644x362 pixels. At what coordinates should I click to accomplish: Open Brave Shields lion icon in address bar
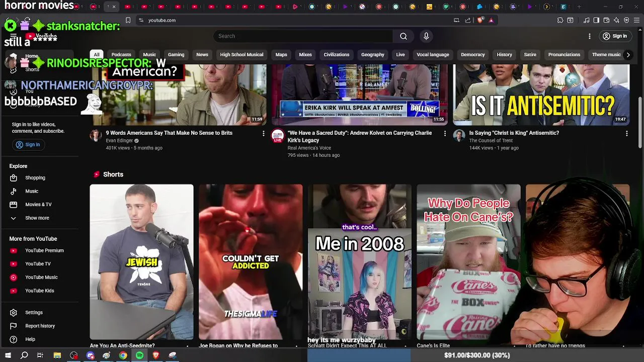480,20
